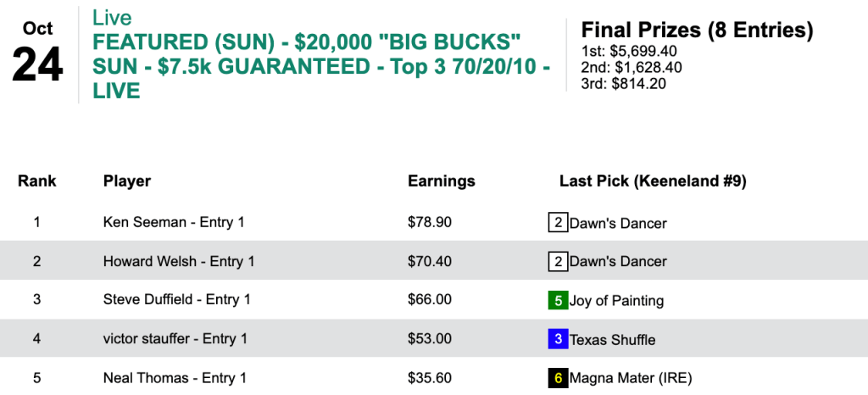Click the Final Prizes (8 Entries) heading
The image size is (868, 395).
point(697,31)
